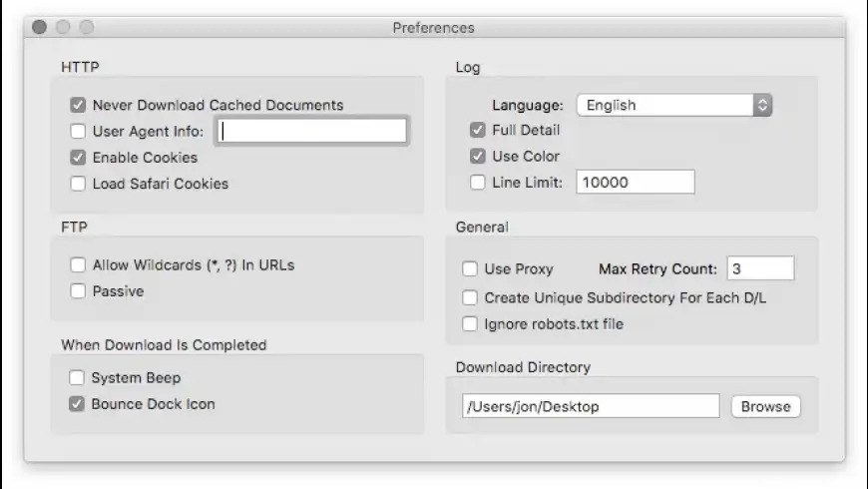Screen dimensions: 868x489
Task: Uncheck the Full Detail log option
Action: (x=477, y=130)
